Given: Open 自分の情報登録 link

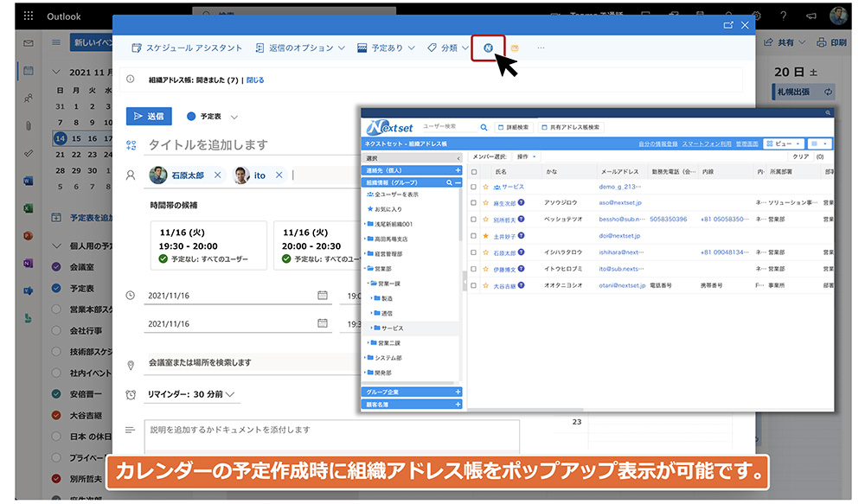Looking at the screenshot, I should pos(657,144).
